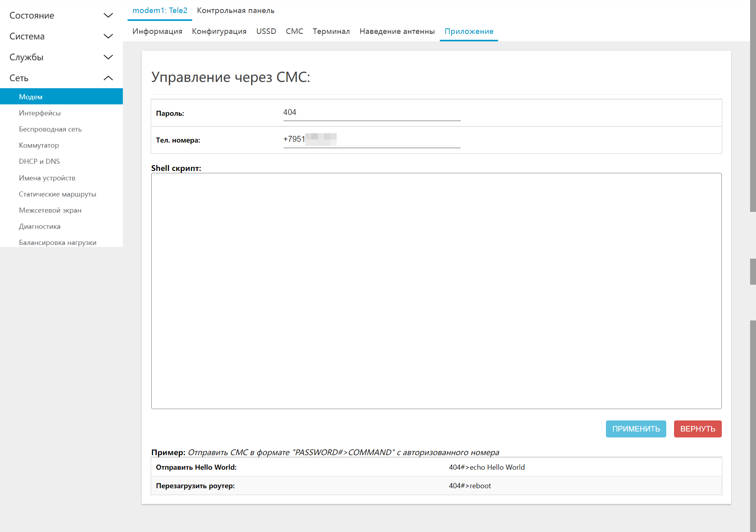
Task: Select Модем in the sidebar
Action: point(61,96)
